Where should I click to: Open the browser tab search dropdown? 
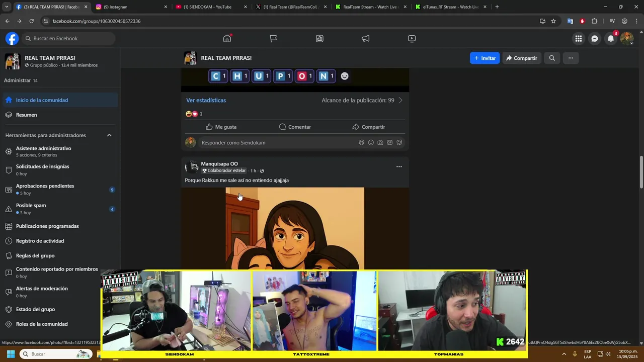coord(6,7)
